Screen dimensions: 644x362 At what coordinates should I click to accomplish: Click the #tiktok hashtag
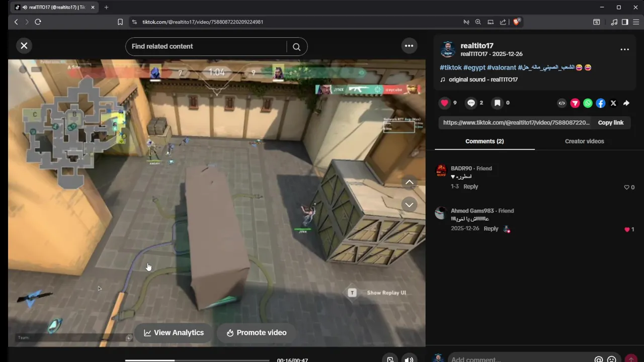450,67
